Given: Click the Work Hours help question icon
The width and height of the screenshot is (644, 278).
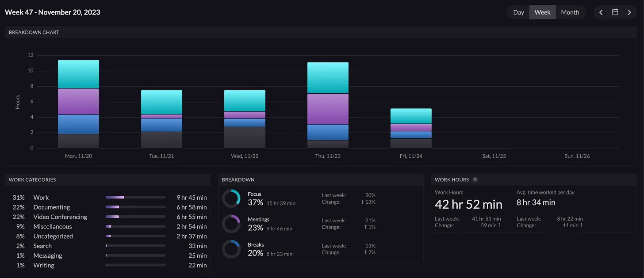Looking at the screenshot, I should (475, 180).
